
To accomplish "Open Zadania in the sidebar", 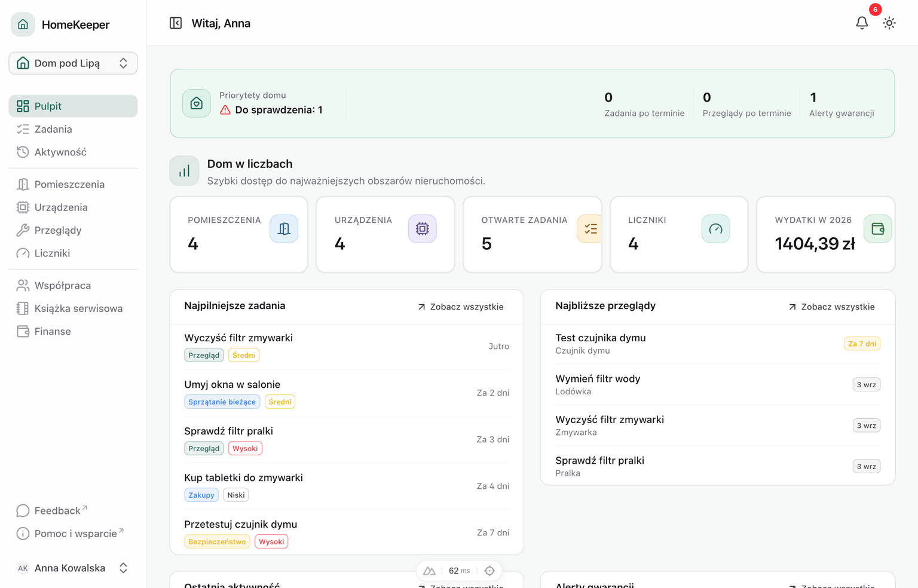I will point(73,129).
